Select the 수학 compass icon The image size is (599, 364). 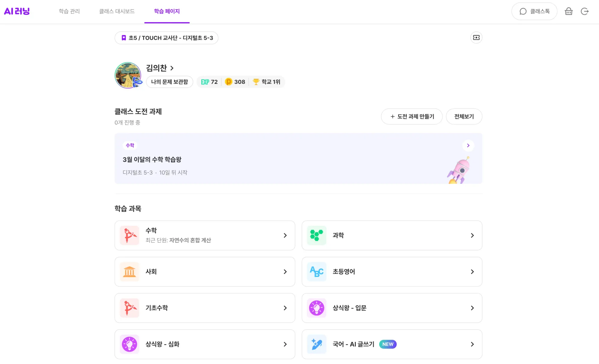pyautogui.click(x=129, y=235)
